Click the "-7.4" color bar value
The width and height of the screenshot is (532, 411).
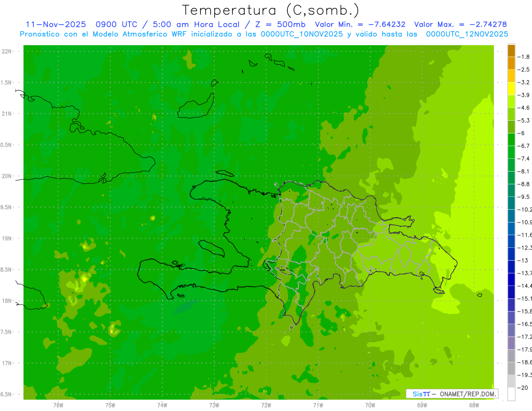(524, 158)
